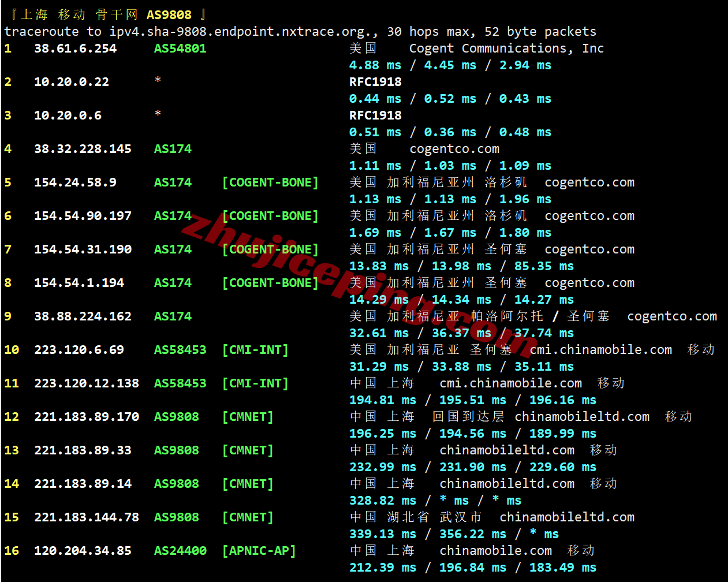Screen dimensions: 728x582
Task: Select hop 16 IP address 120.204.34.85
Action: click(83, 551)
